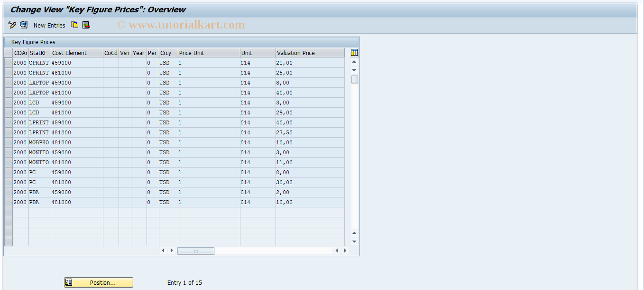Viewport: 644px width, 290px height.
Task: Click the Valuation Price column header
Action: click(310, 53)
